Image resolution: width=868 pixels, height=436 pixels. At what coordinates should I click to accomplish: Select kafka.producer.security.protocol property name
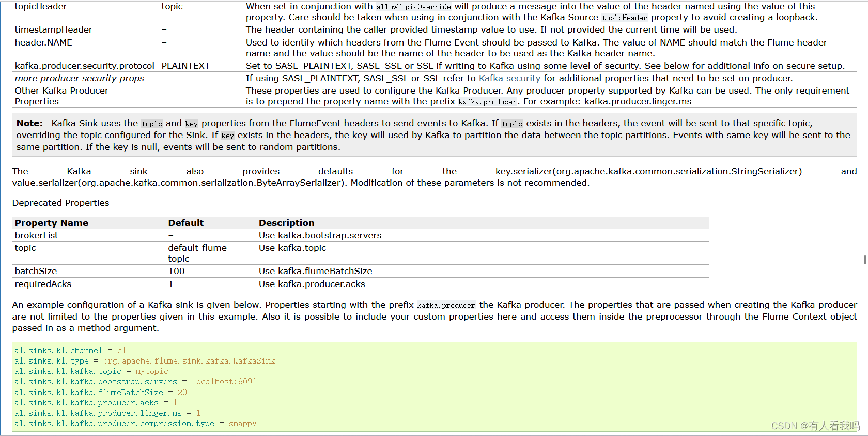85,66
